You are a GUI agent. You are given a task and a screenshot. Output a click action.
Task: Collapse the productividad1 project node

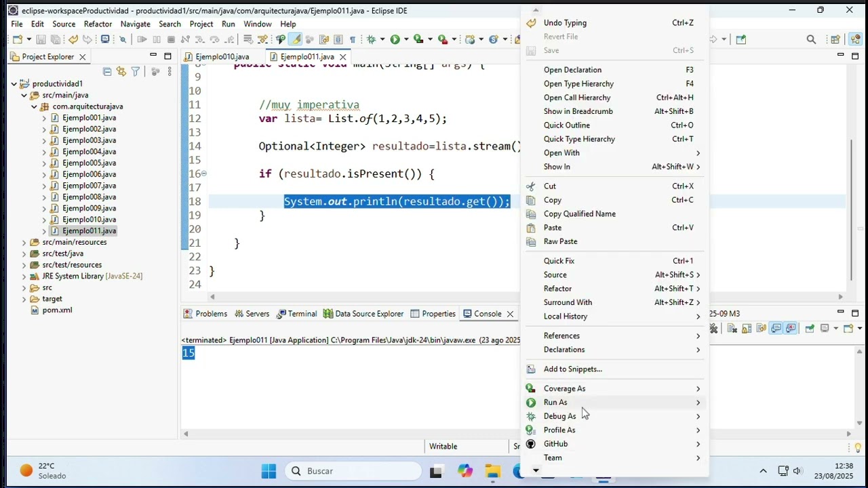14,84
